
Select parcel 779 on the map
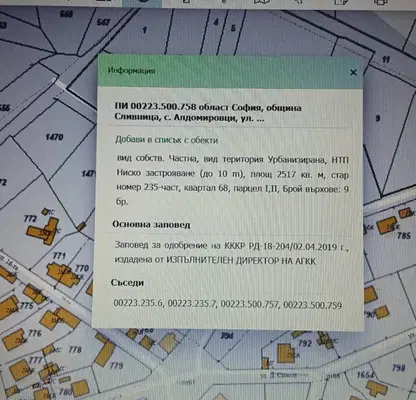coord(116,365)
